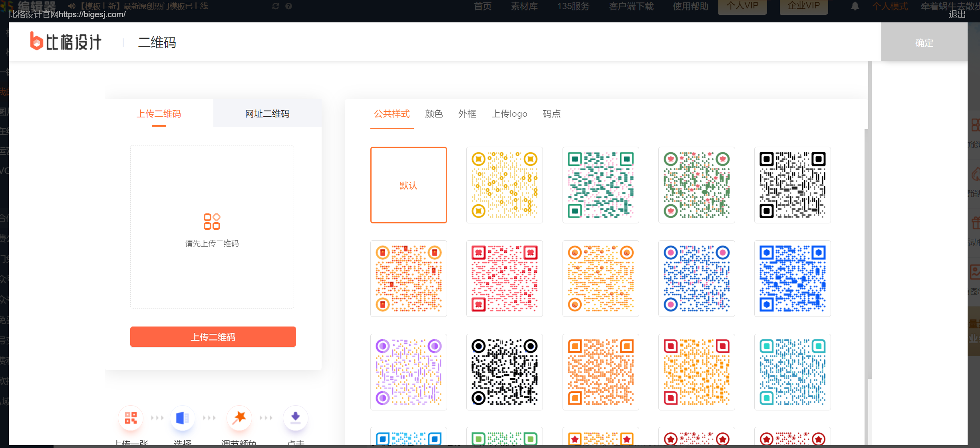This screenshot has width=980, height=448.
Task: Click the 个人VIP button
Action: click(x=742, y=6)
